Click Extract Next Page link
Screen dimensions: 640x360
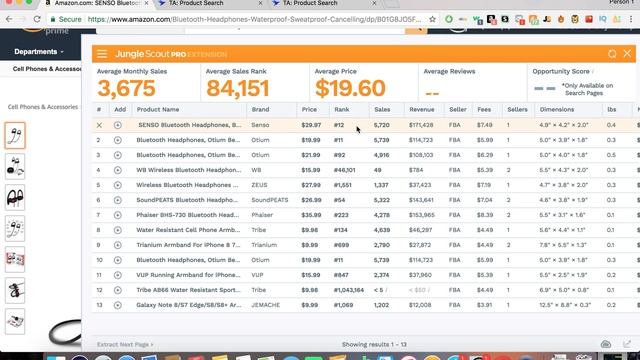125,344
